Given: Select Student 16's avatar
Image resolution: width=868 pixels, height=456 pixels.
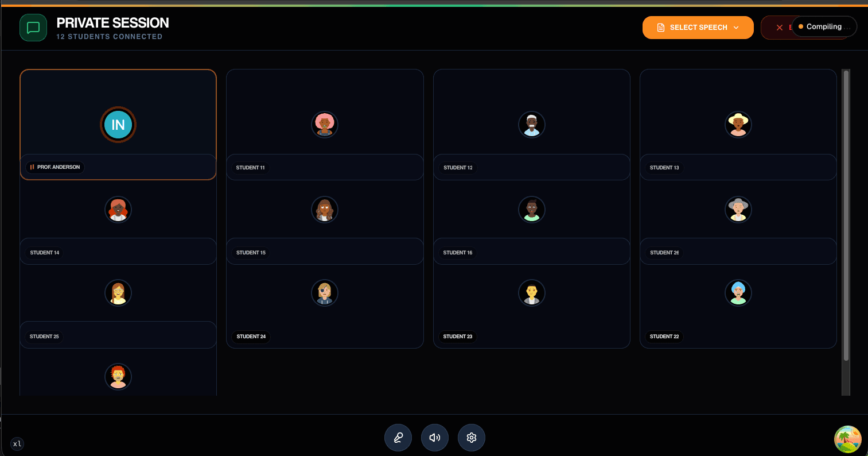Looking at the screenshot, I should pos(532,210).
